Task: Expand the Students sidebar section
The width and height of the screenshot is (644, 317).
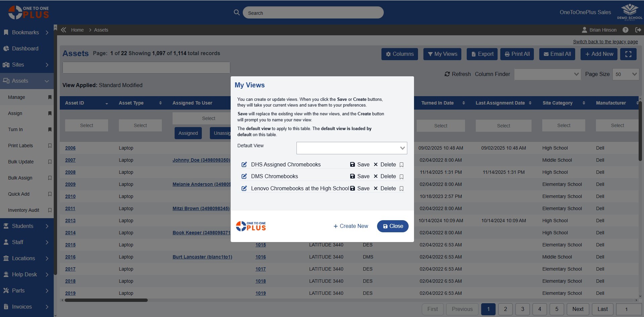Action: [x=27, y=226]
